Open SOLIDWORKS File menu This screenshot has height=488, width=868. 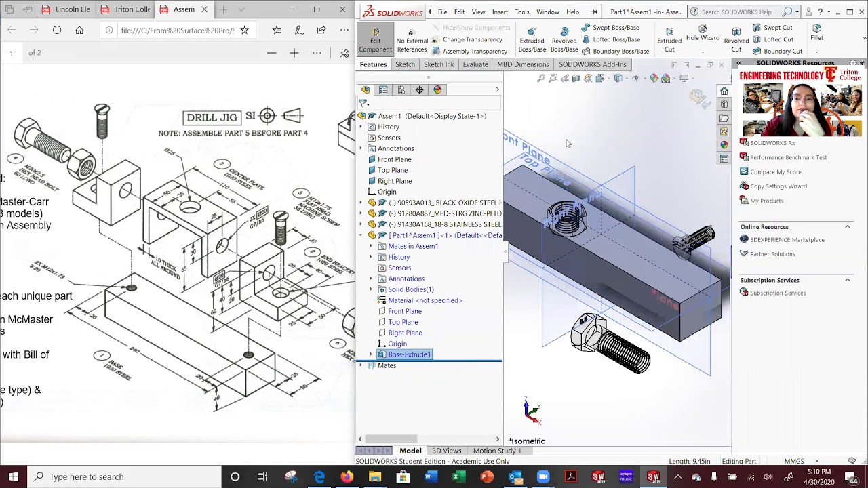tap(442, 12)
